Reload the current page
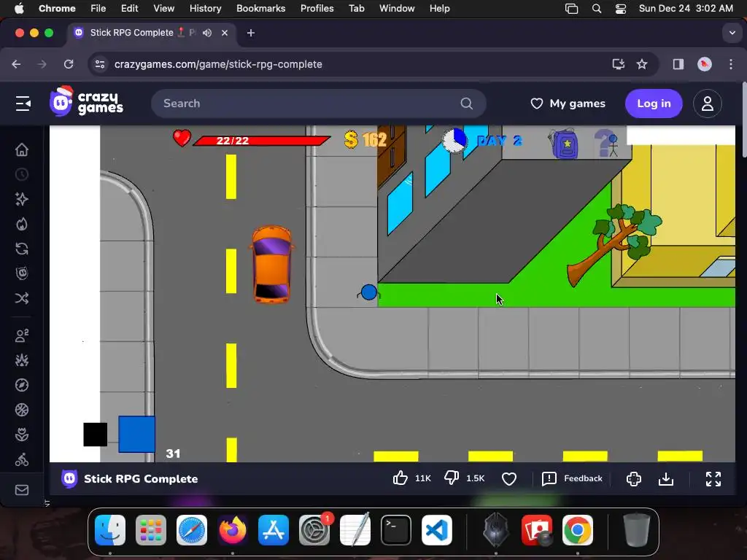 69,64
